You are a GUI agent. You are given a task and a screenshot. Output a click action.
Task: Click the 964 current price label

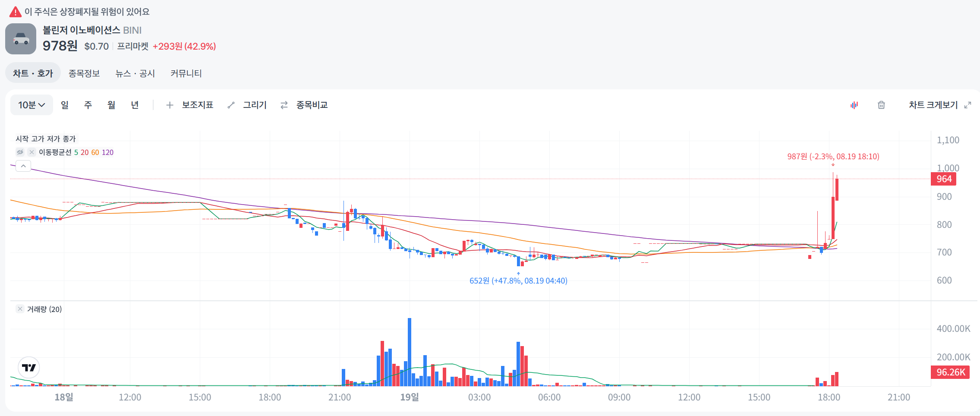(944, 179)
